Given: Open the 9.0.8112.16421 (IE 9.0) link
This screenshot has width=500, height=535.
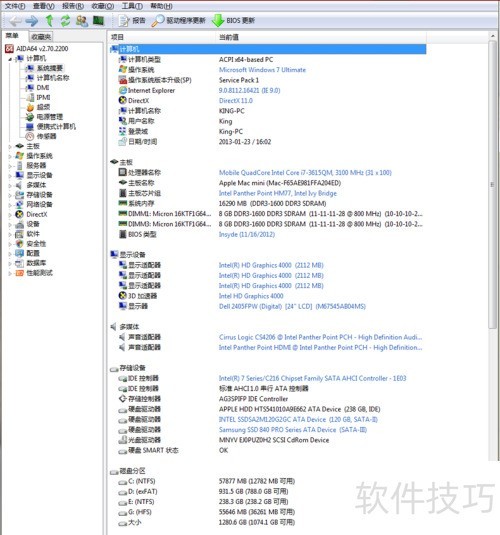Looking at the screenshot, I should point(249,90).
